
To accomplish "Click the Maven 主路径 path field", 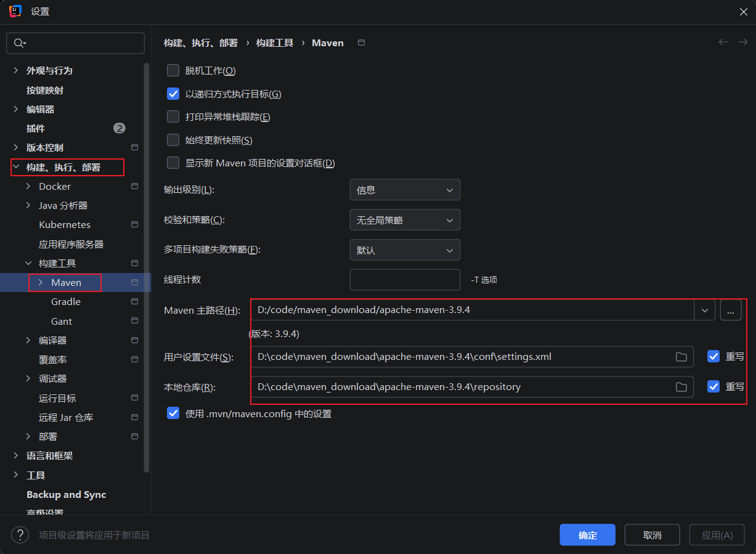I will 473,310.
